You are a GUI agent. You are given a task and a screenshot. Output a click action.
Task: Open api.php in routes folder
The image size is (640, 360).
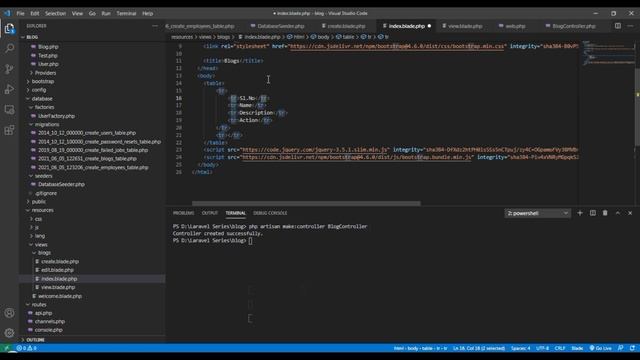coord(43,313)
